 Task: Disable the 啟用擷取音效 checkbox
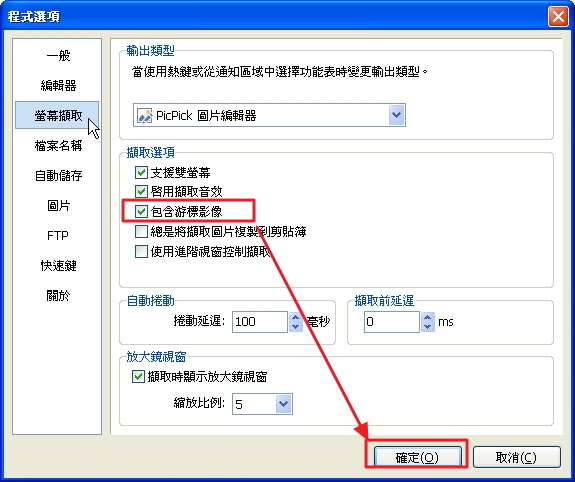coord(141,191)
